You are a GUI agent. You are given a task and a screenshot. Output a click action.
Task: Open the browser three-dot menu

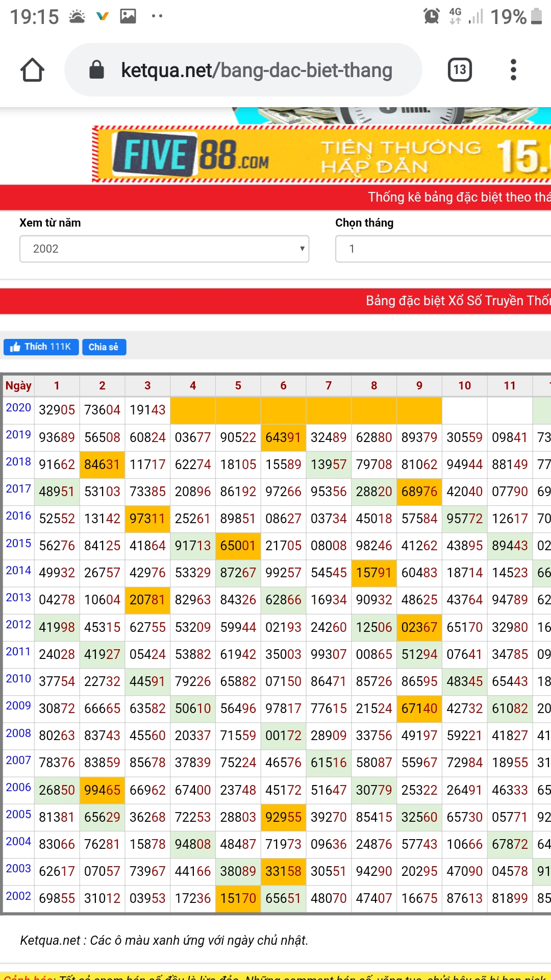point(513,70)
